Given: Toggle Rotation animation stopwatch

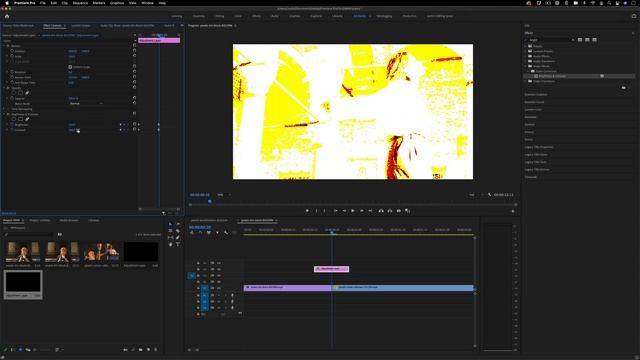Looking at the screenshot, I should coord(12,72).
